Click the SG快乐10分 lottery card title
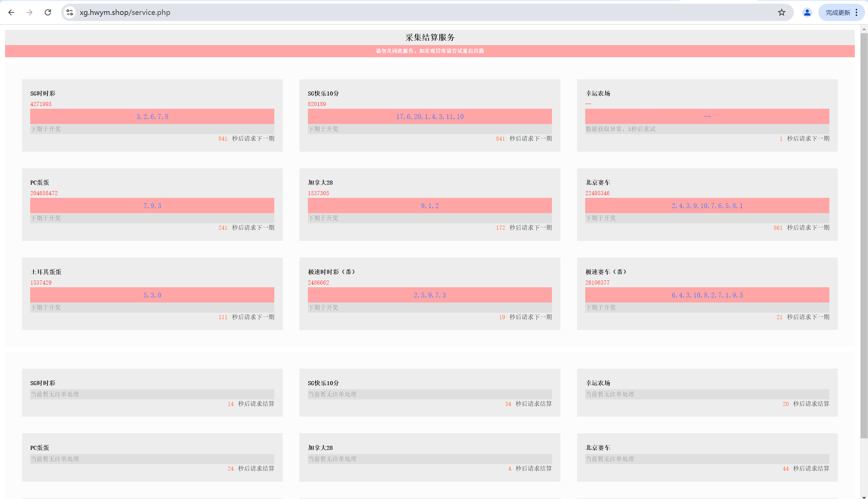The image size is (868, 499). point(323,93)
